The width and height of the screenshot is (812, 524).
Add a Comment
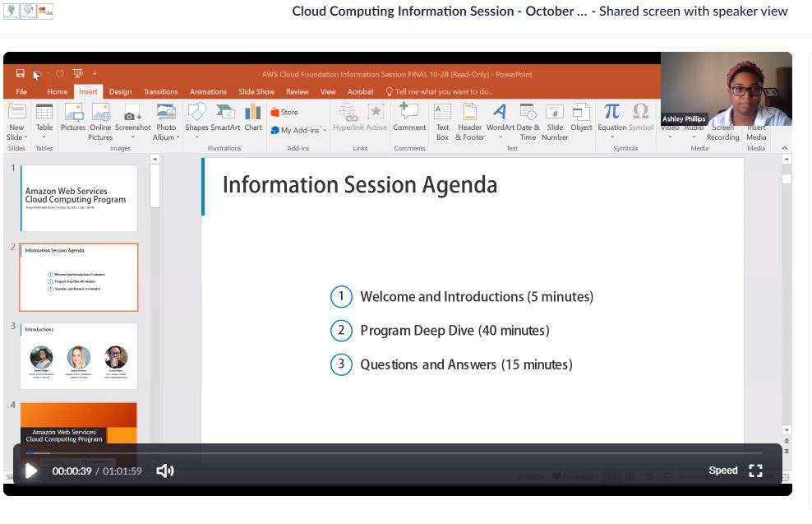click(409, 117)
